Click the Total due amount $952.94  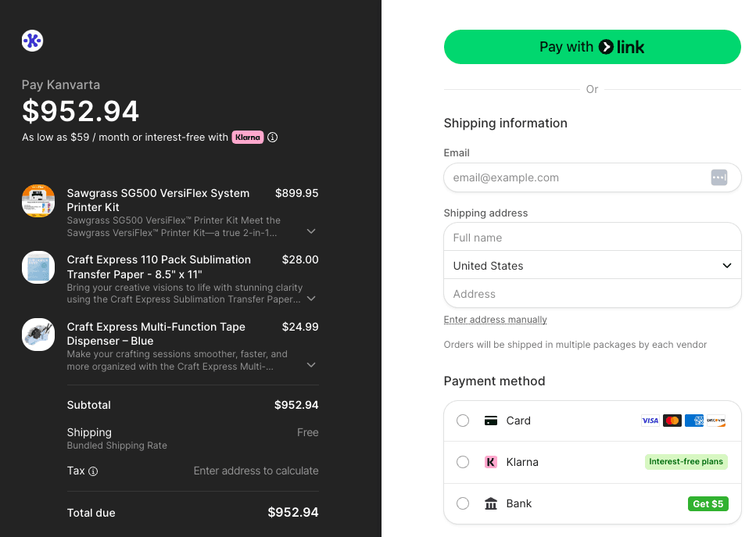(293, 513)
